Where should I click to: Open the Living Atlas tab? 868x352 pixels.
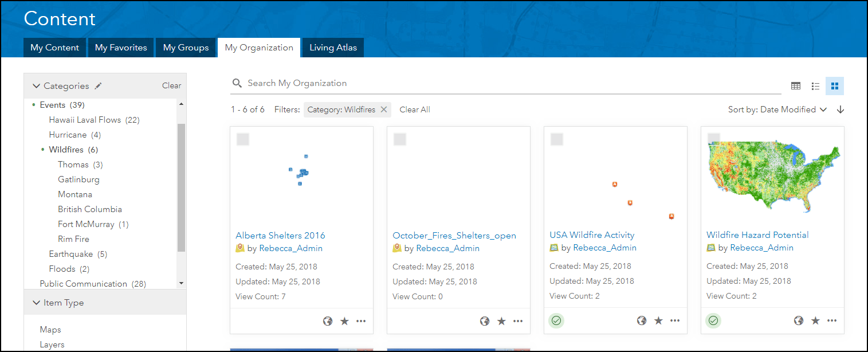click(333, 48)
